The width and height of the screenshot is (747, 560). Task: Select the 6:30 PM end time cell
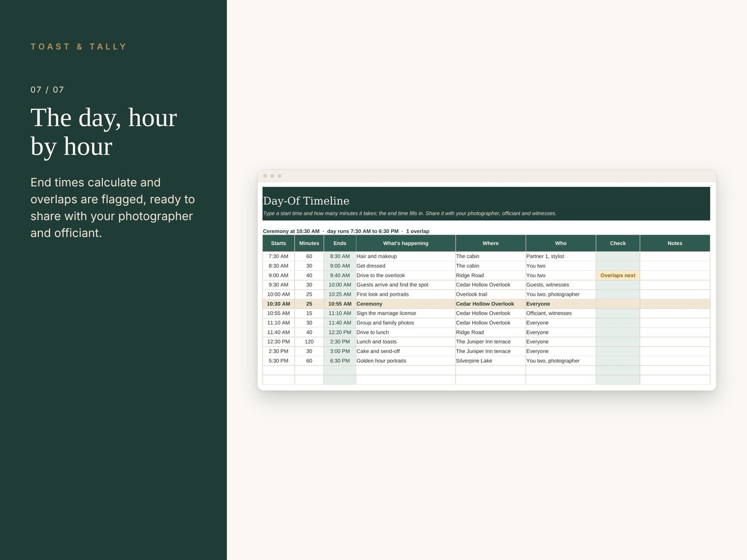(340, 361)
